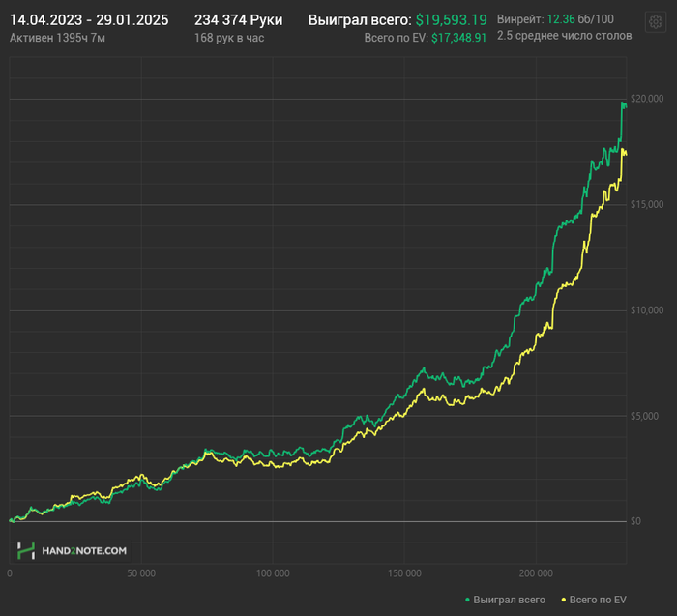Click the 'Винрейт:' label
This screenshot has height=616, width=677.
520,19
